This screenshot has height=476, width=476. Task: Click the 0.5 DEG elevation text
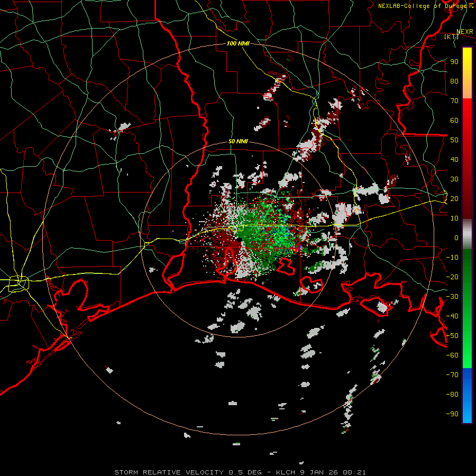point(249,472)
